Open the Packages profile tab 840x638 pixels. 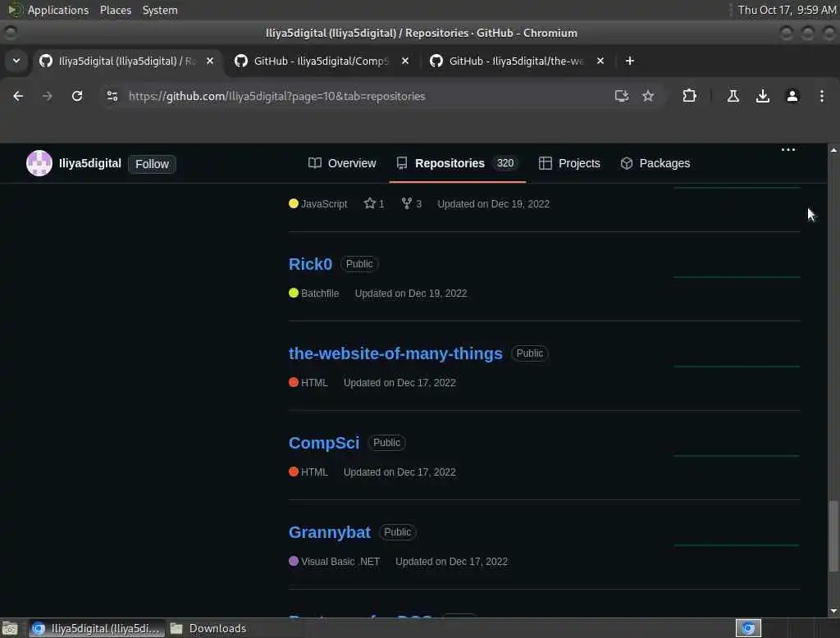point(655,163)
